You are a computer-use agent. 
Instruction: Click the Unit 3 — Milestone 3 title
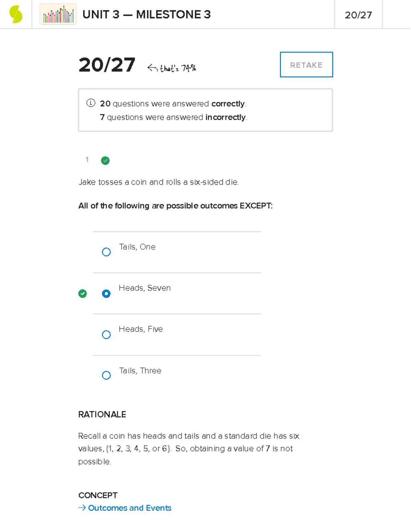pos(147,14)
